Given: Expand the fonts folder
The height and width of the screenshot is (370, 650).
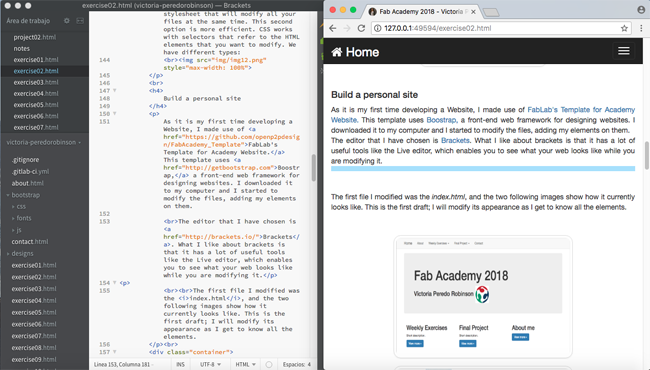Looking at the screenshot, I should [13, 218].
